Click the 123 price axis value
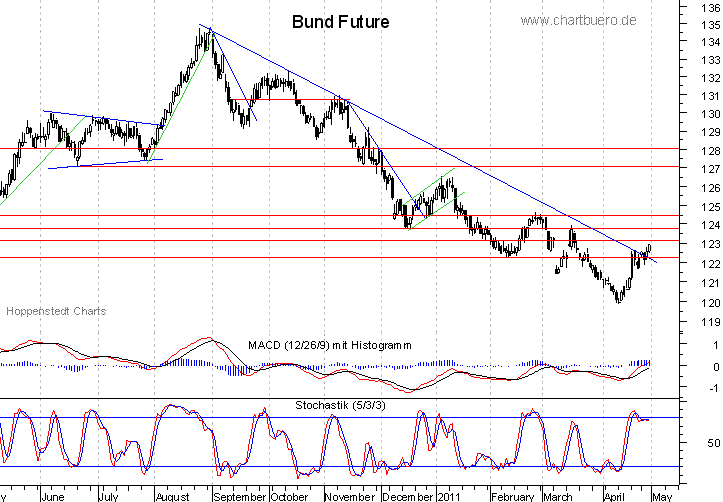 [x=711, y=244]
